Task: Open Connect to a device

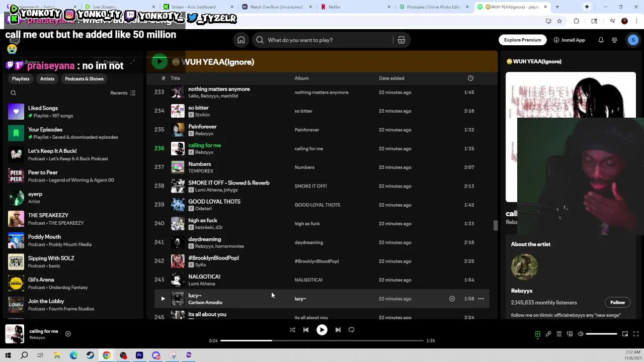Action: pos(570,334)
